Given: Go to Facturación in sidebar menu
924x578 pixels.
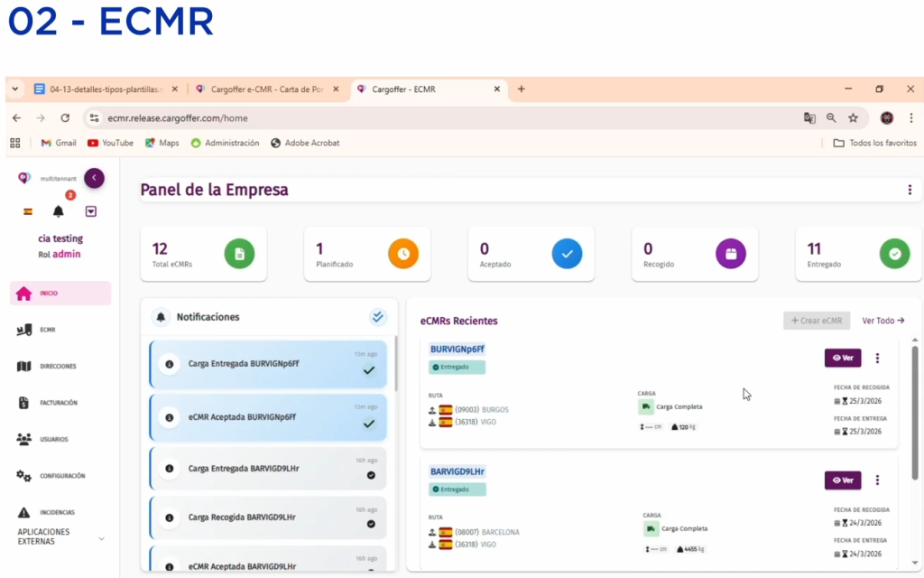Looking at the screenshot, I should coord(58,403).
